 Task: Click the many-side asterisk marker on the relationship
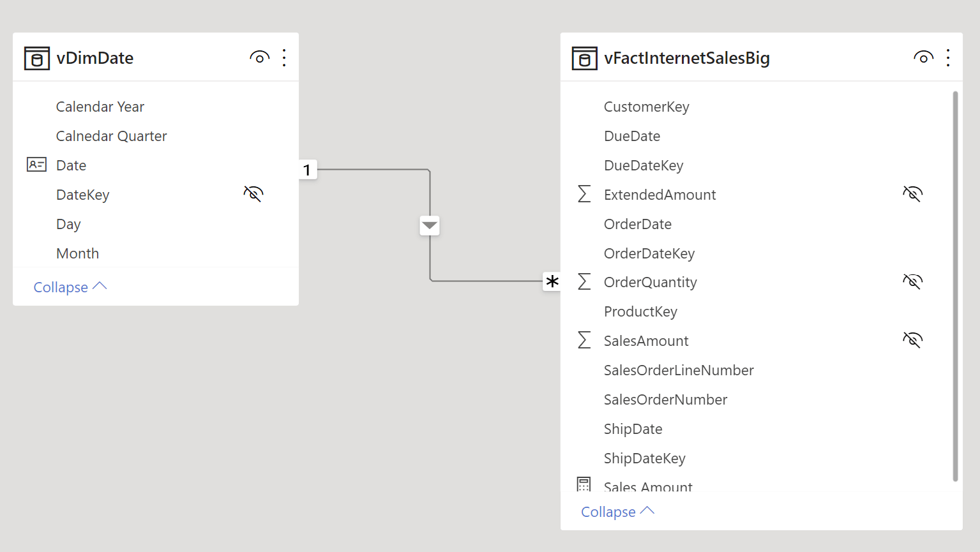pyautogui.click(x=551, y=281)
